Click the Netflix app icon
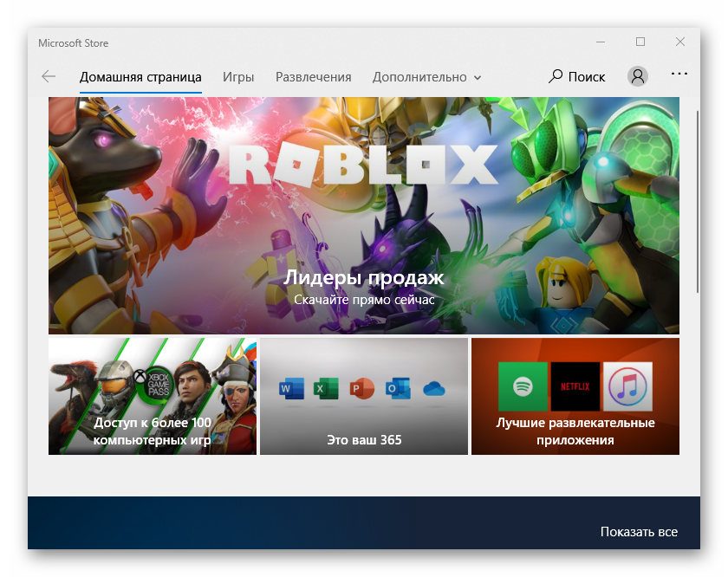 pyautogui.click(x=575, y=386)
